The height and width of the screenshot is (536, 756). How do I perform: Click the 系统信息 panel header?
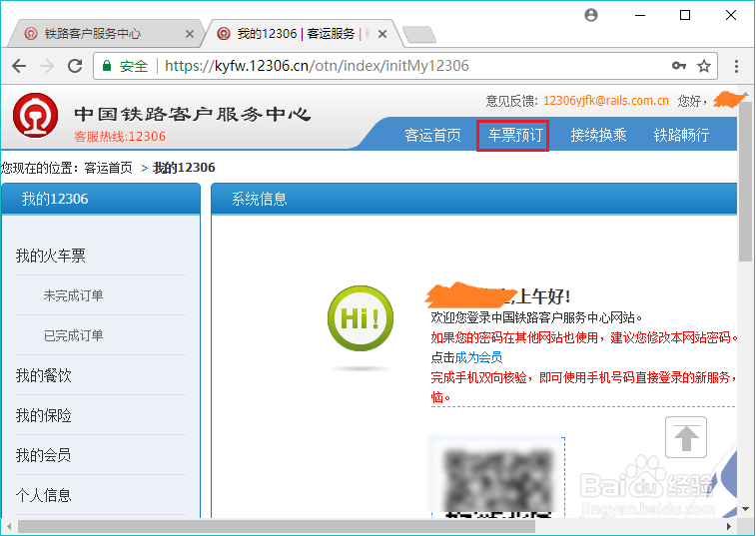pyautogui.click(x=474, y=199)
